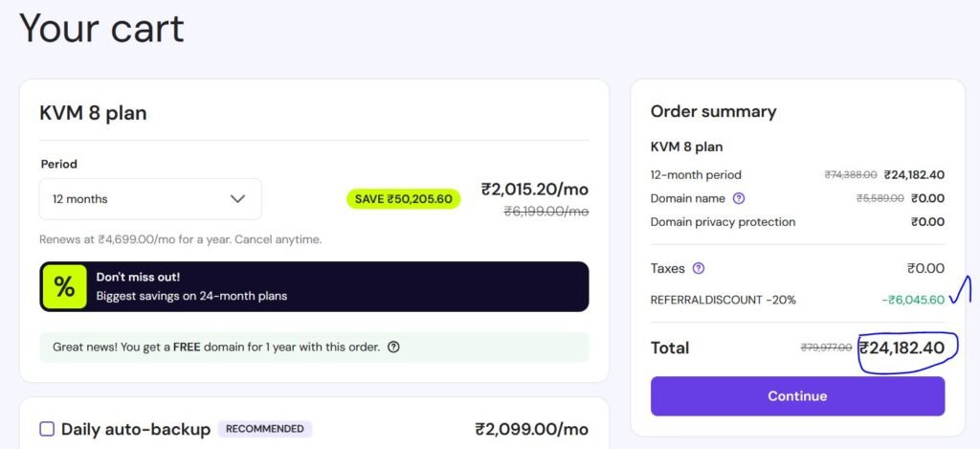Click the REFERRALDISCOUNT -20% label
Image resolution: width=980 pixels, height=449 pixels.
coord(723,300)
